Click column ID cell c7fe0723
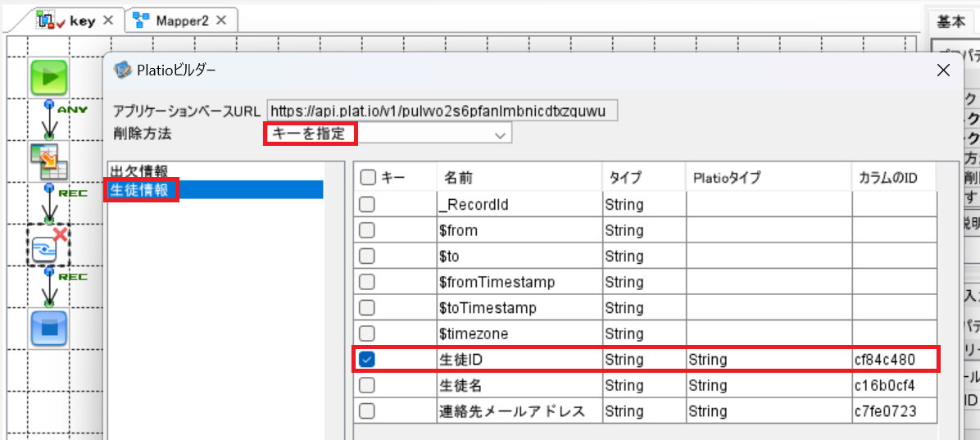 [x=895, y=411]
